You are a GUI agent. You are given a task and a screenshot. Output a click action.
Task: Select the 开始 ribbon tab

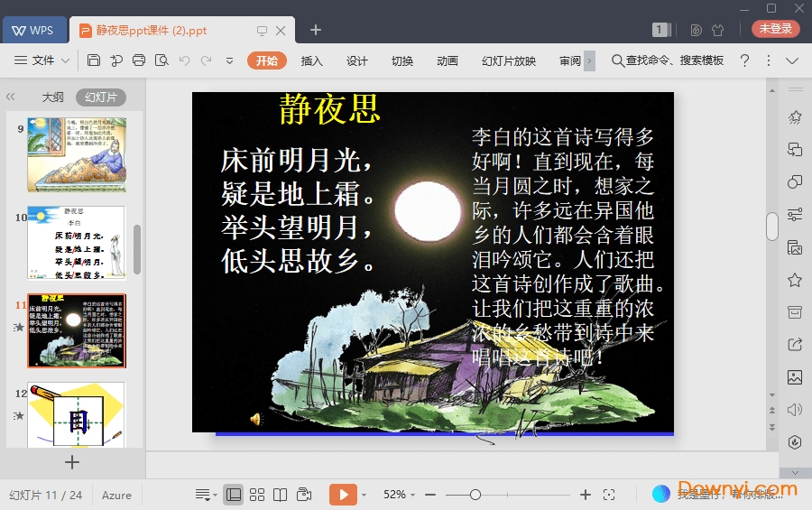(x=267, y=60)
